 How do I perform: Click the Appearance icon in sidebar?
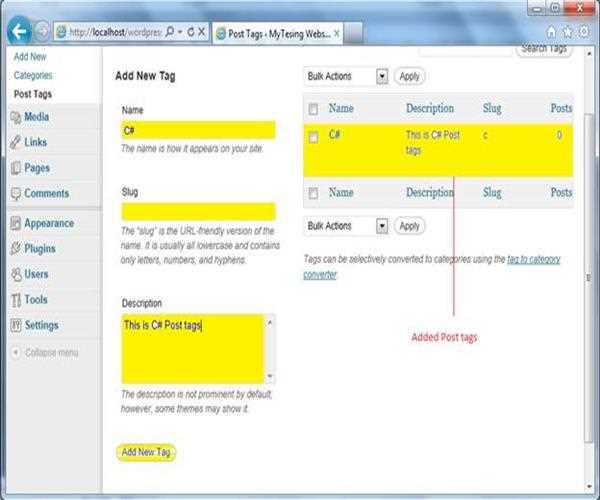[x=15, y=224]
